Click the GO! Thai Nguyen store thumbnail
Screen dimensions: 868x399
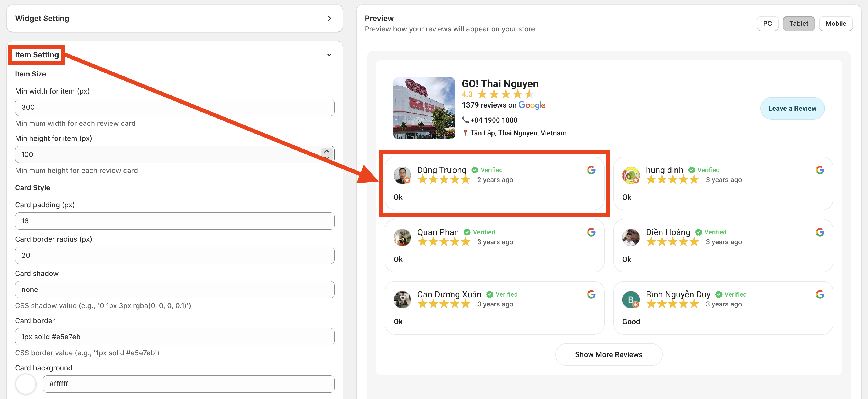[424, 108]
